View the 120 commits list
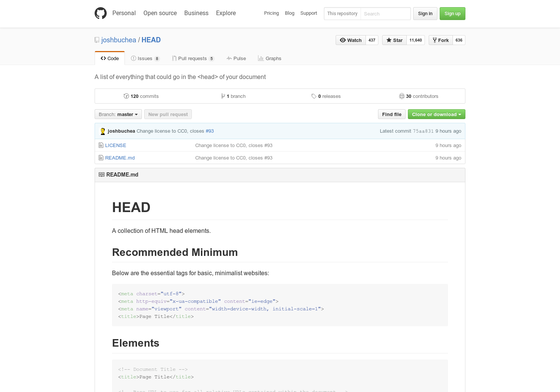 point(141,96)
